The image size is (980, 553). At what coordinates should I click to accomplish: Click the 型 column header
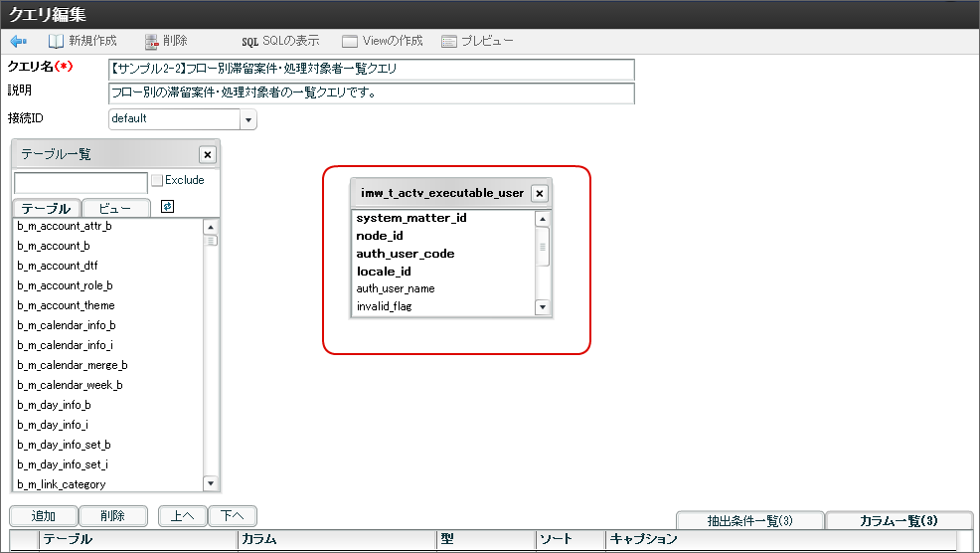tap(486, 539)
